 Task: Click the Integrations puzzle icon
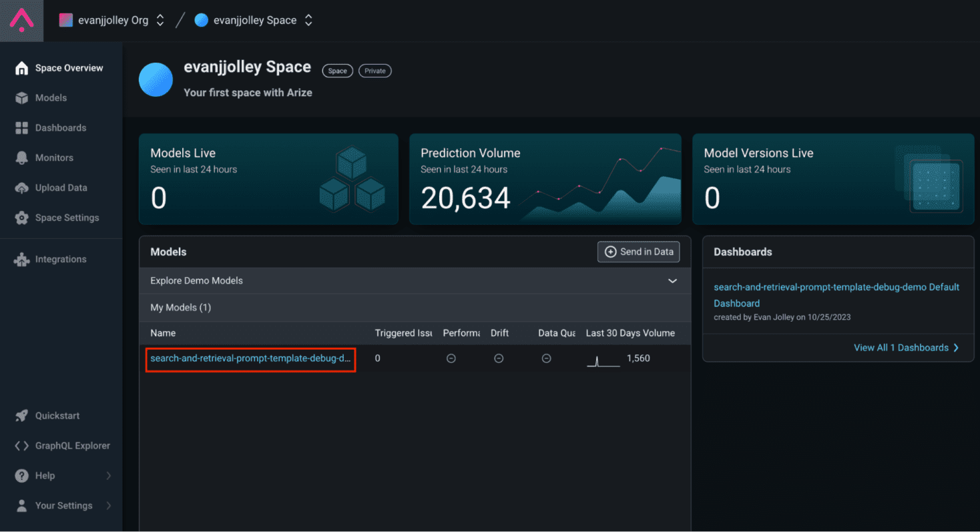22,260
